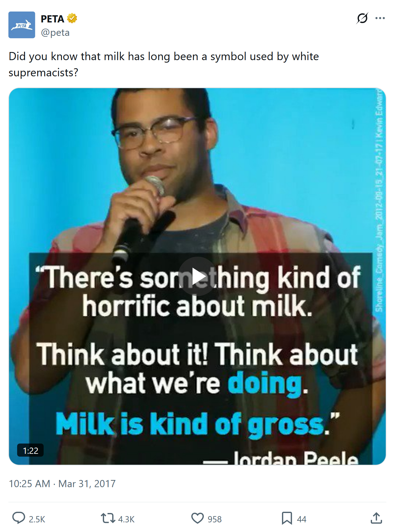Click the Grok slashed-circle icon
The height and width of the screenshot is (532, 396).
tap(362, 18)
